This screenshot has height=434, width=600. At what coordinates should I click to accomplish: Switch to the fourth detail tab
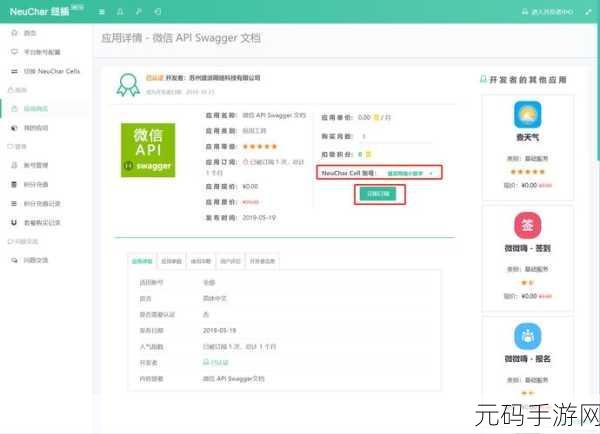pos(230,261)
